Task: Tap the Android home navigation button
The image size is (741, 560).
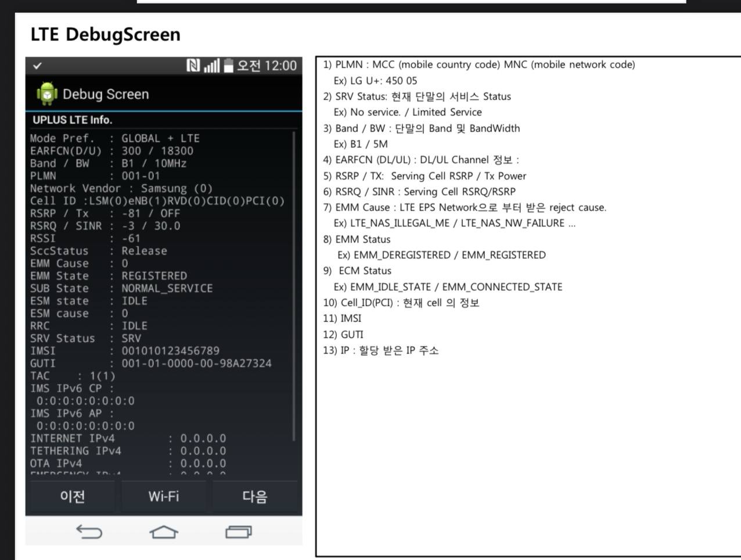Action: tap(164, 532)
